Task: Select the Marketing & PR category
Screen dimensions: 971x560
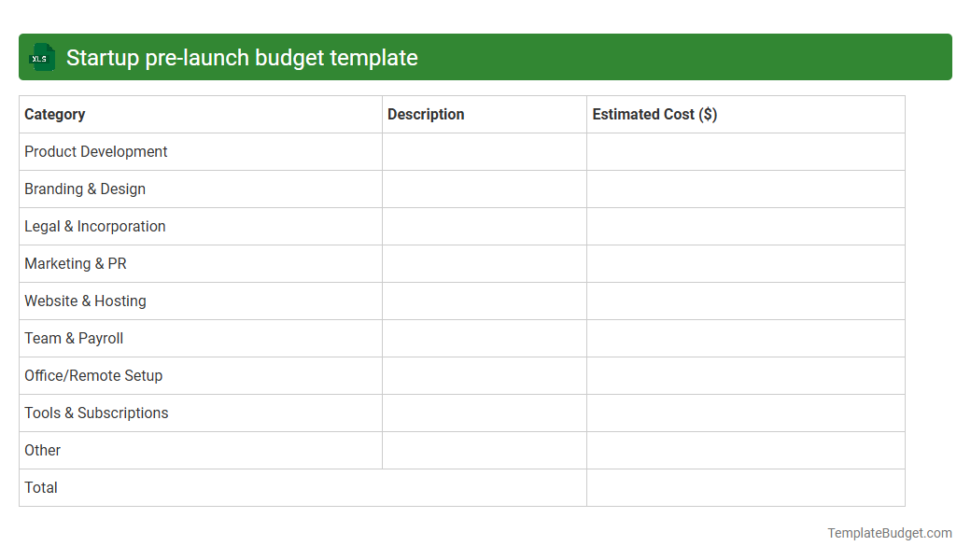Action: pyautogui.click(x=75, y=263)
